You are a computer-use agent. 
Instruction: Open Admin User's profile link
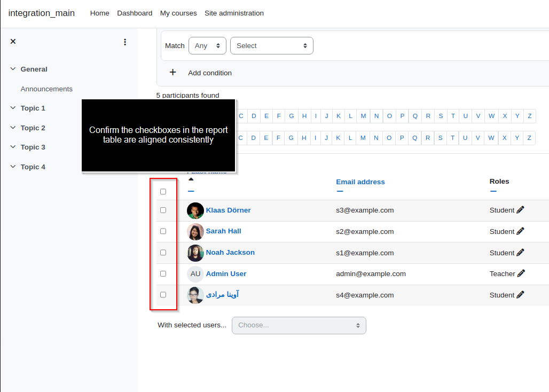226,273
